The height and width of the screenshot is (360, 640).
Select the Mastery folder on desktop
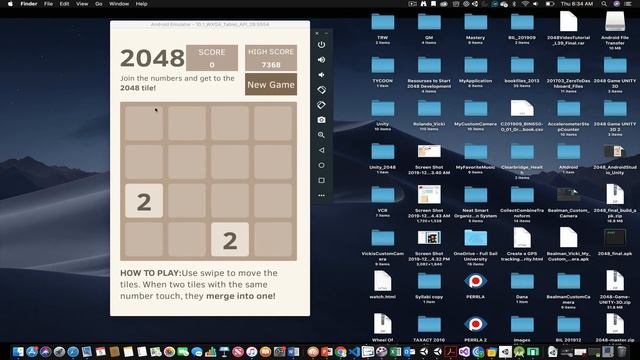click(476, 22)
